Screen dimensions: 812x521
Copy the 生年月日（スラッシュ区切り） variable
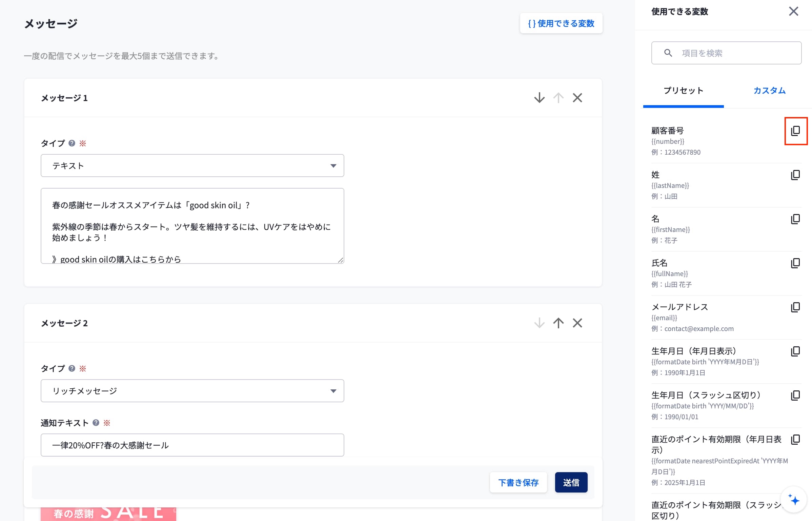click(795, 395)
